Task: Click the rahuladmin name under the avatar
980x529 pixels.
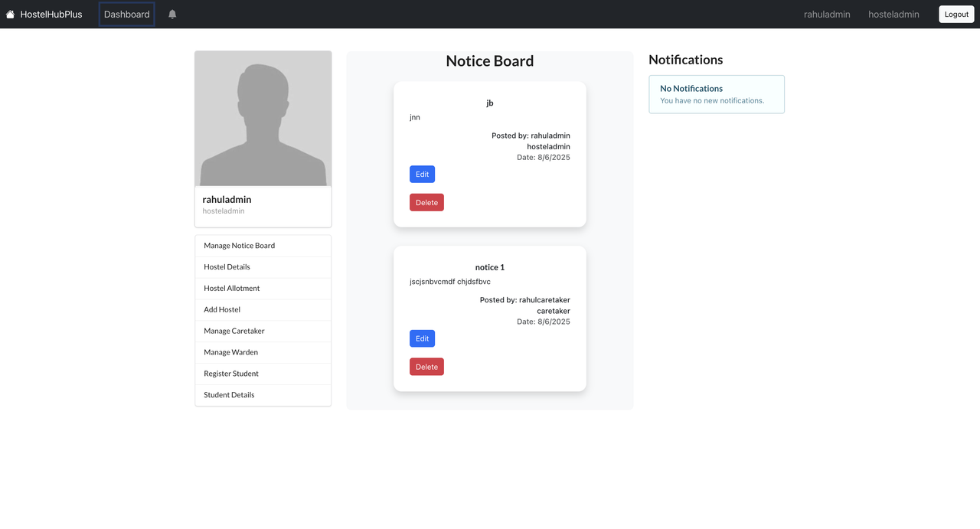Action: coord(227,200)
